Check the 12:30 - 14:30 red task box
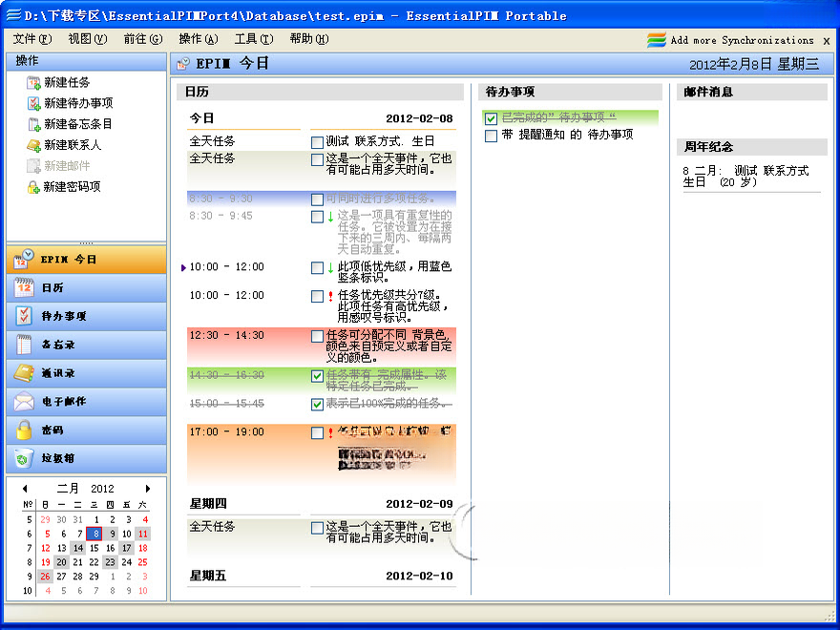The image size is (840, 630). [x=317, y=336]
